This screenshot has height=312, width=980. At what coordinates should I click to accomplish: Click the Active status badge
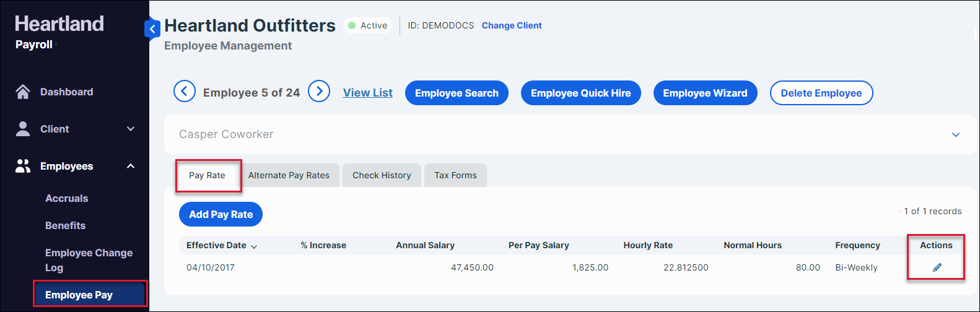368,25
